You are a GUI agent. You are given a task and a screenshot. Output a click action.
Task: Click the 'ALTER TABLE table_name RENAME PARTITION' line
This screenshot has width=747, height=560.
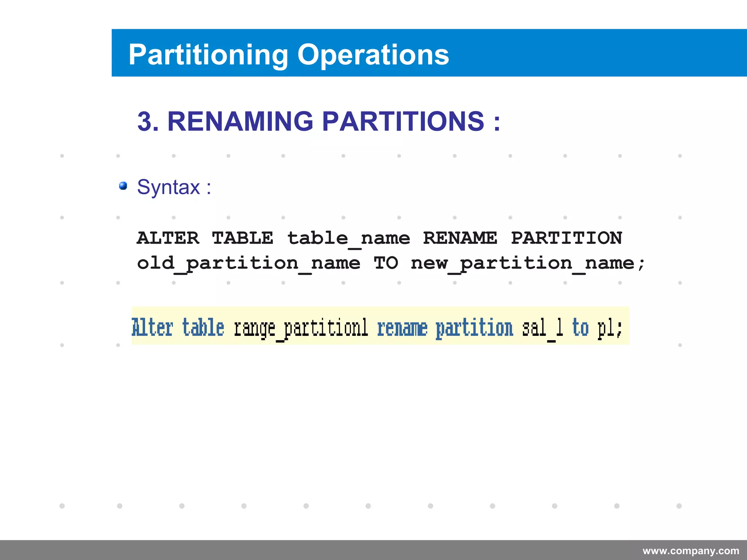click(379, 239)
